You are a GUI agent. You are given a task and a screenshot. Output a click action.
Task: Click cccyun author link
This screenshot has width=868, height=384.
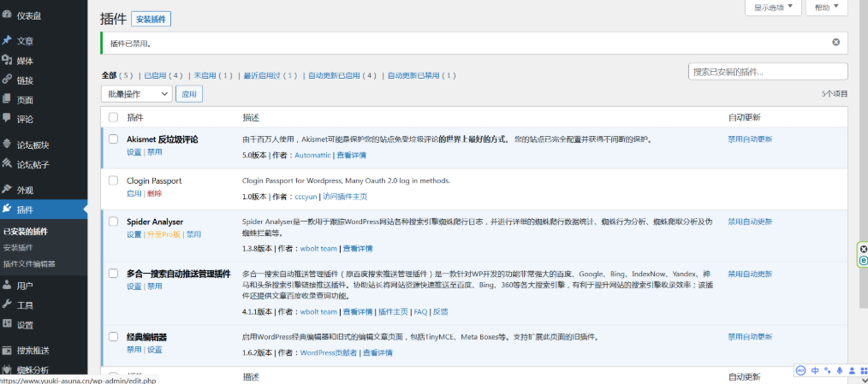pyautogui.click(x=306, y=197)
